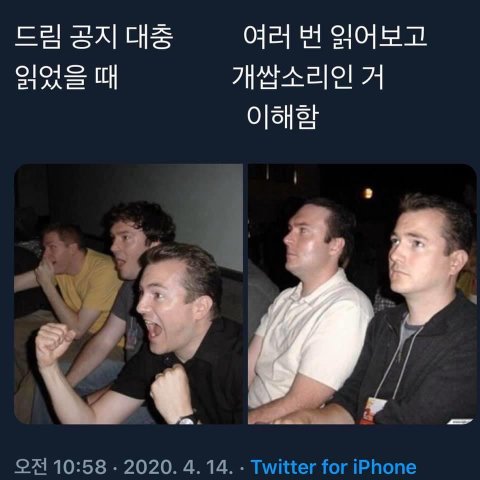Click the lanyard badge on the hoodie
The image size is (480, 480).
pyautogui.click(x=373, y=410)
